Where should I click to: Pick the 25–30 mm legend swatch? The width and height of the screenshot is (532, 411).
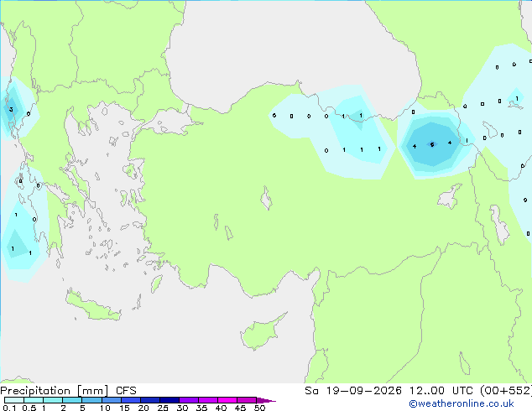(170, 400)
